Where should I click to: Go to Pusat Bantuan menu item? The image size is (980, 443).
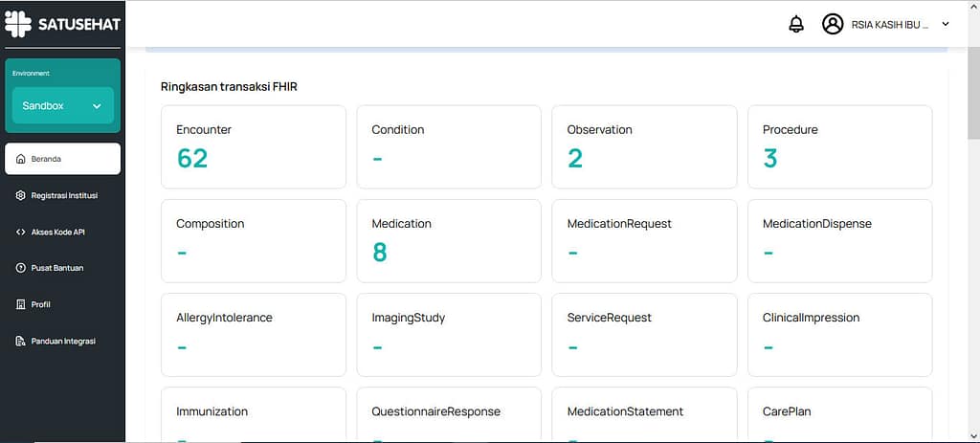pyautogui.click(x=57, y=268)
